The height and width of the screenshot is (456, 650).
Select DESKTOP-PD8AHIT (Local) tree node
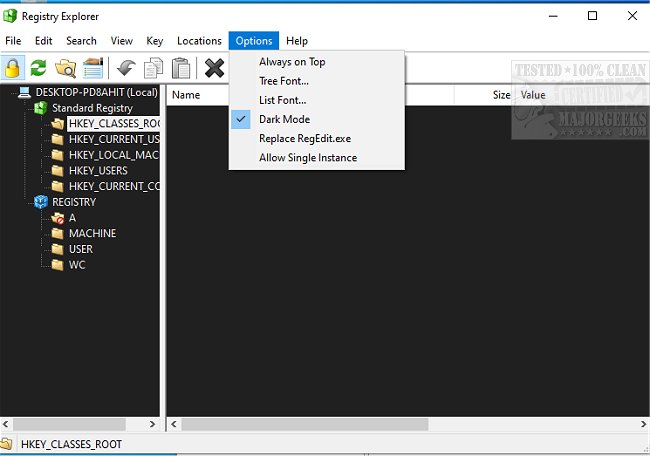point(97,92)
